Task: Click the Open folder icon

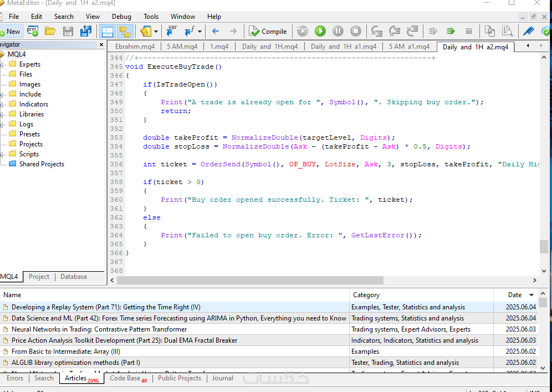Action: tap(50, 32)
